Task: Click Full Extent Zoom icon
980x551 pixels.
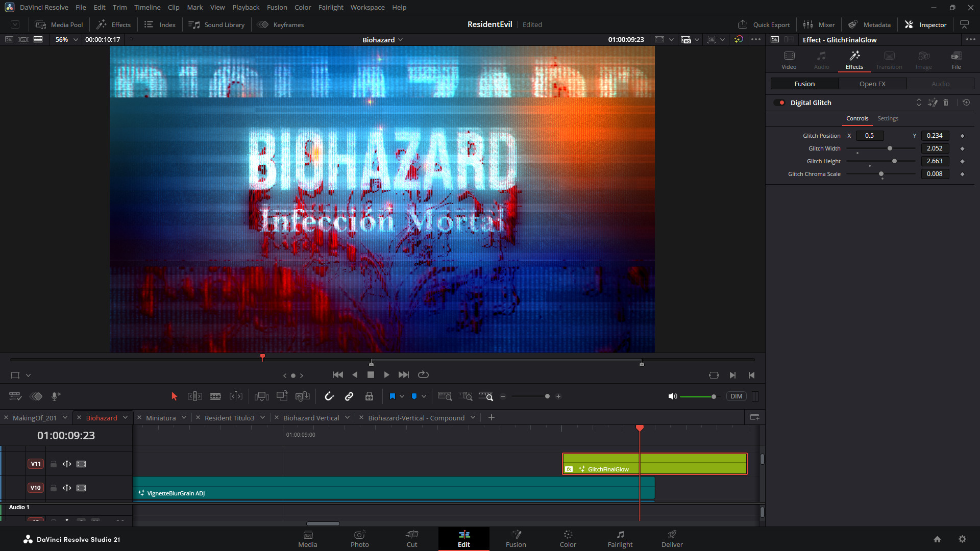Action: (445, 396)
